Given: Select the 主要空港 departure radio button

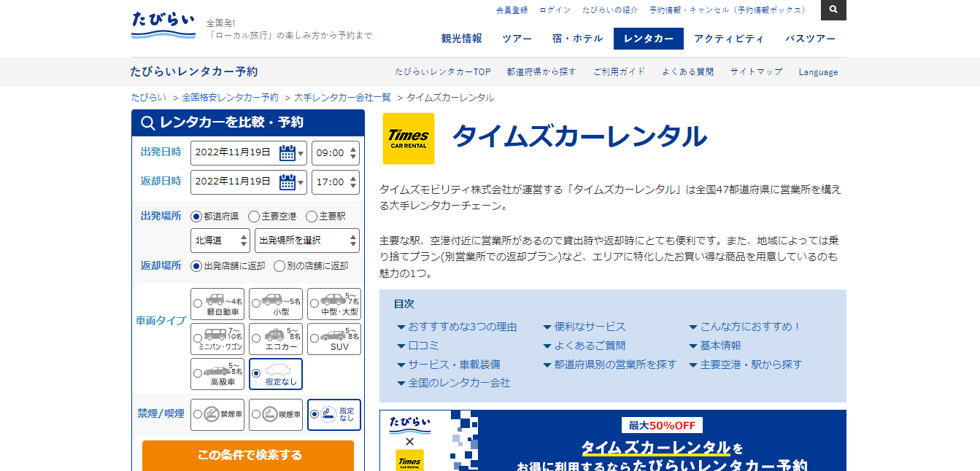Looking at the screenshot, I should point(254,217).
